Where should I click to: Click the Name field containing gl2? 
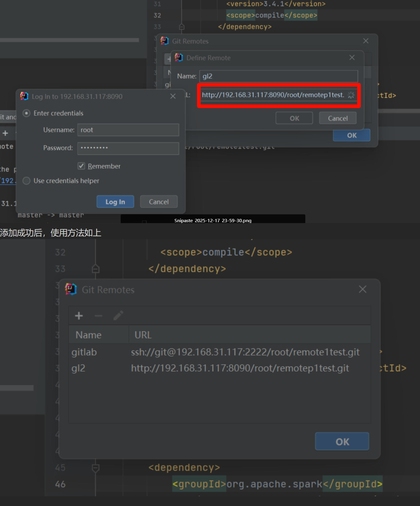pos(279,76)
